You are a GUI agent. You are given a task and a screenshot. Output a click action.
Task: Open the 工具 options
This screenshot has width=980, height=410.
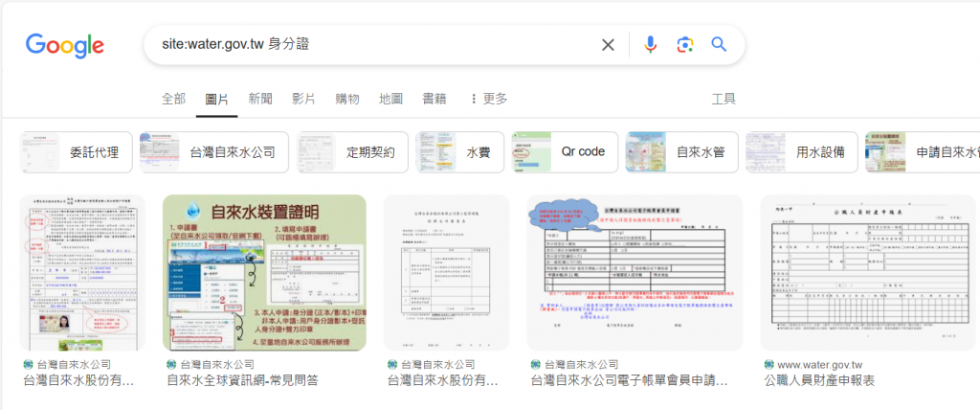[x=724, y=99]
